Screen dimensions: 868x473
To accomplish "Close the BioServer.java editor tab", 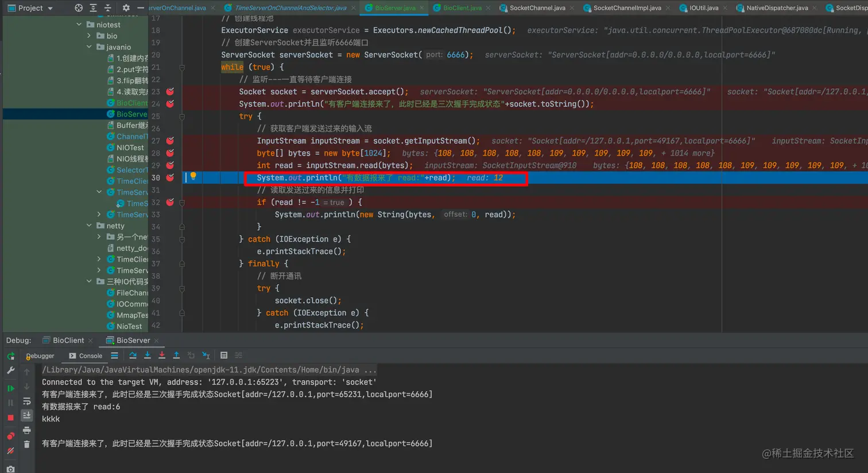I will point(422,8).
